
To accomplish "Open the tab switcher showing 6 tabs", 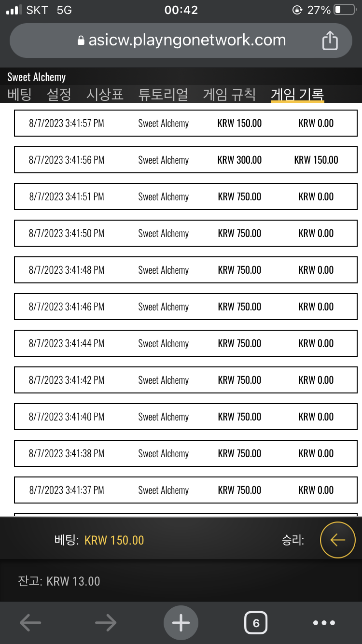I will pyautogui.click(x=256, y=623).
